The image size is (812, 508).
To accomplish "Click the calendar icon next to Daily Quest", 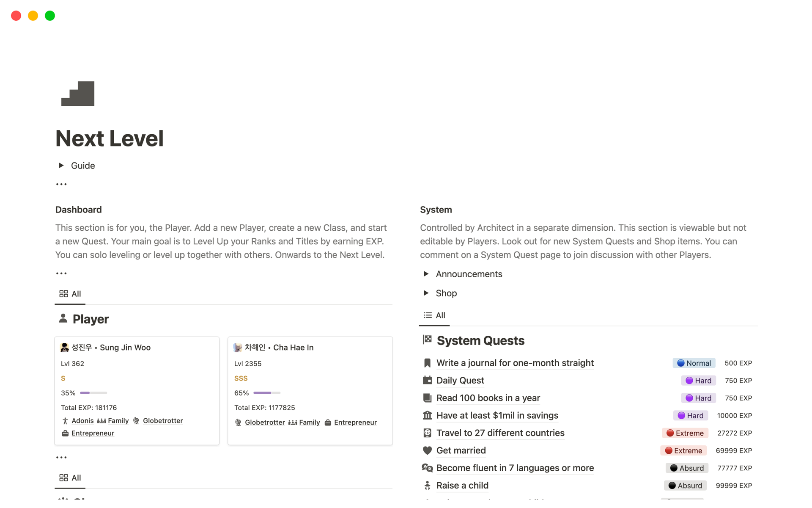I will (x=427, y=381).
